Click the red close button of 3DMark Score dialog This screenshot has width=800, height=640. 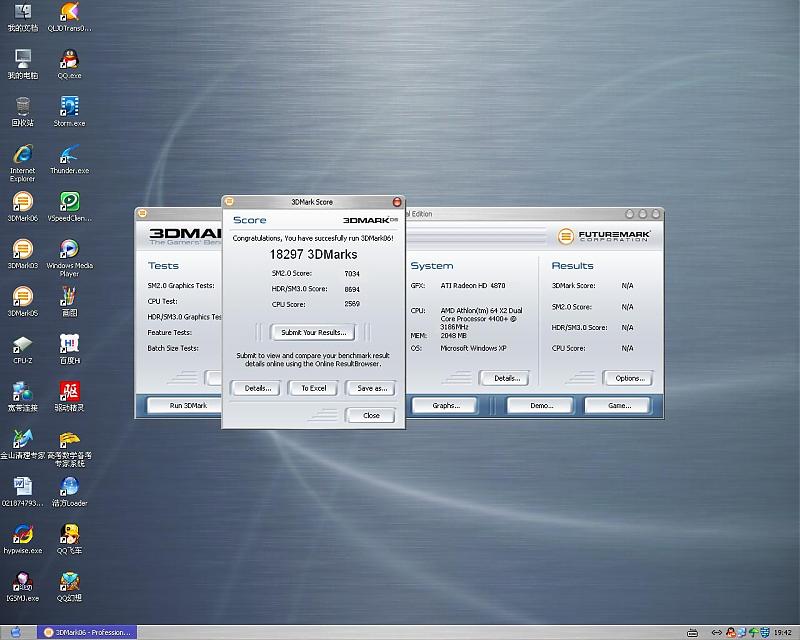[x=397, y=202]
